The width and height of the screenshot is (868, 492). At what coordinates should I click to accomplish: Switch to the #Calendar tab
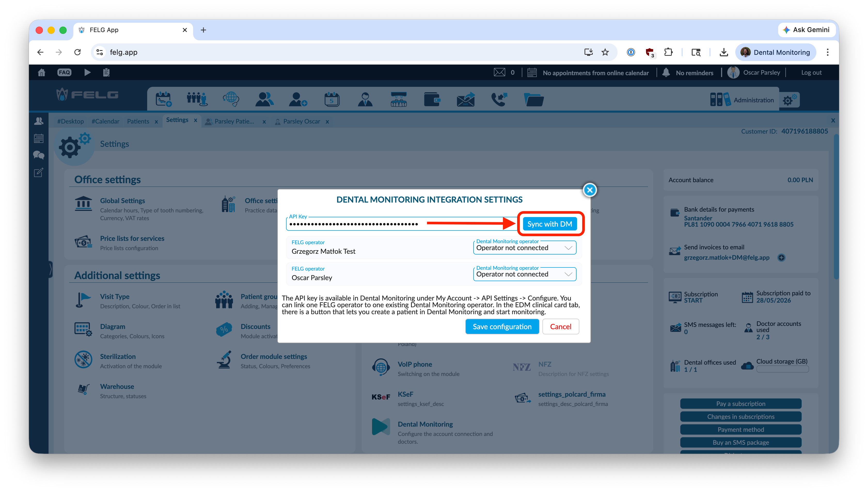click(x=105, y=121)
